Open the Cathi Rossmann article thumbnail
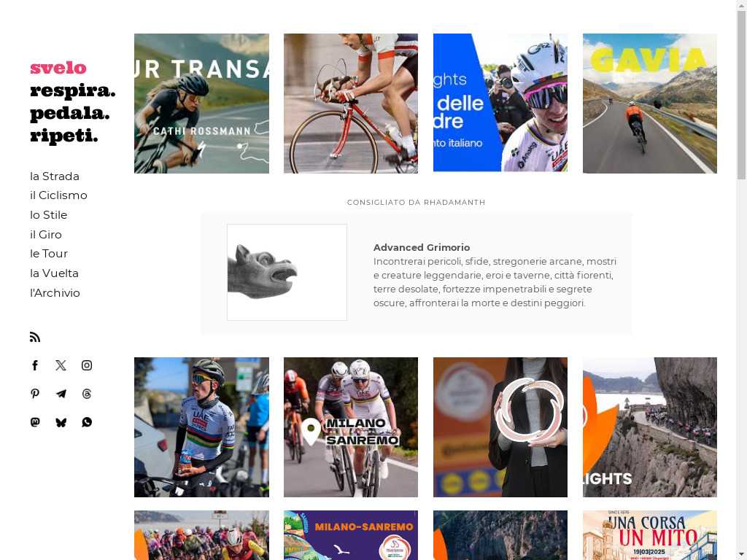This screenshot has height=560, width=747. pos(201,104)
